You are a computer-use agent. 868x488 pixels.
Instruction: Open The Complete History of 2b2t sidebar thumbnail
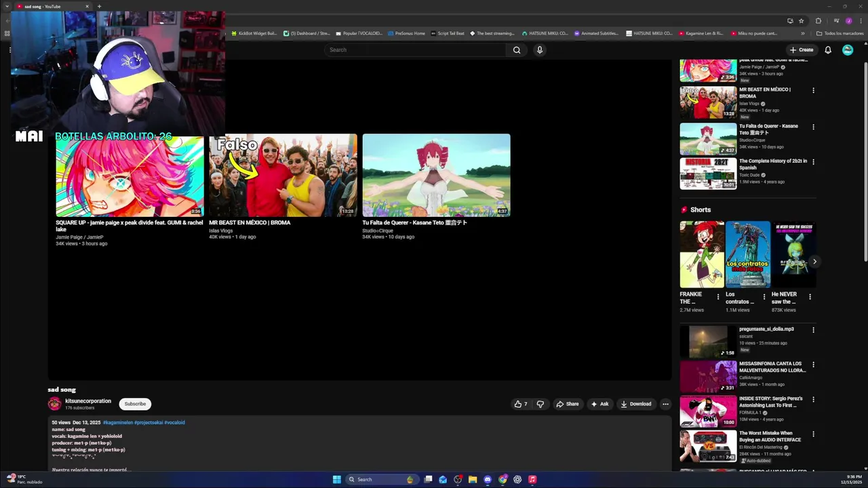[x=708, y=174]
